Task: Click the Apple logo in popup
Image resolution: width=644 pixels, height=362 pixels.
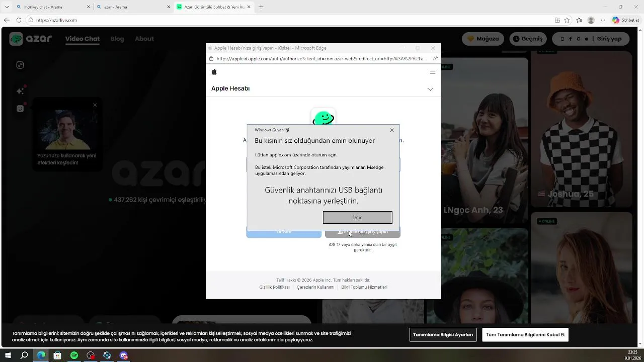Action: [x=214, y=72]
